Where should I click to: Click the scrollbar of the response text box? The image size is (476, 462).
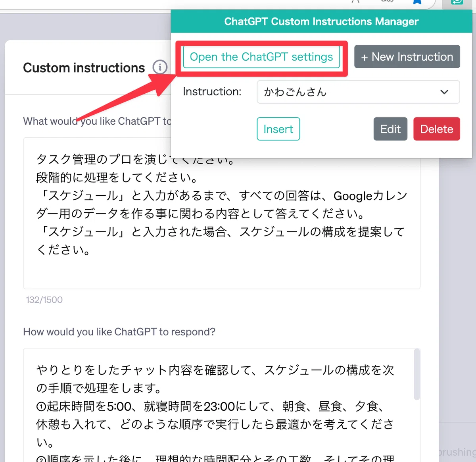tap(416, 374)
